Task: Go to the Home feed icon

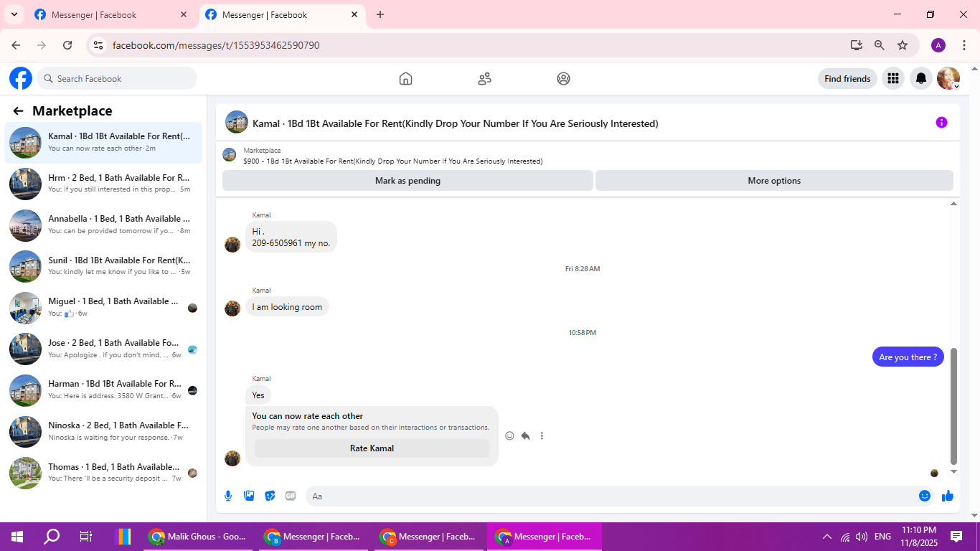Action: pos(405,79)
